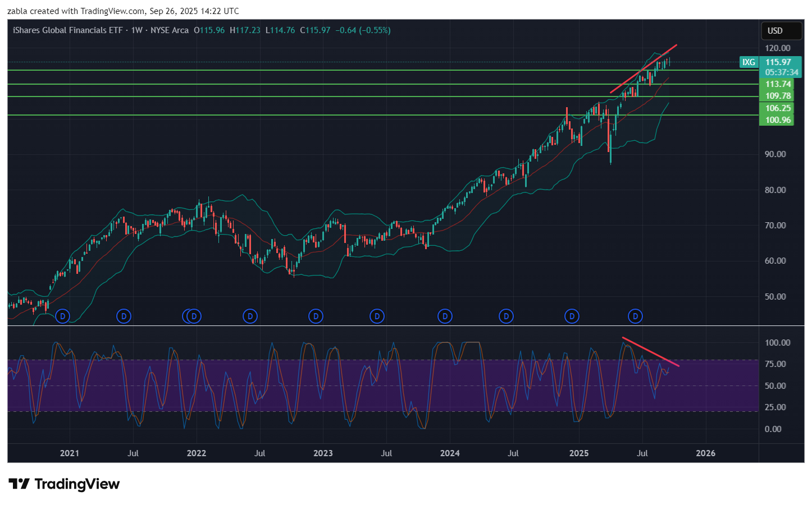This screenshot has width=812, height=505.
Task: Click the 106.25 green price level label
Action: pyautogui.click(x=778, y=108)
